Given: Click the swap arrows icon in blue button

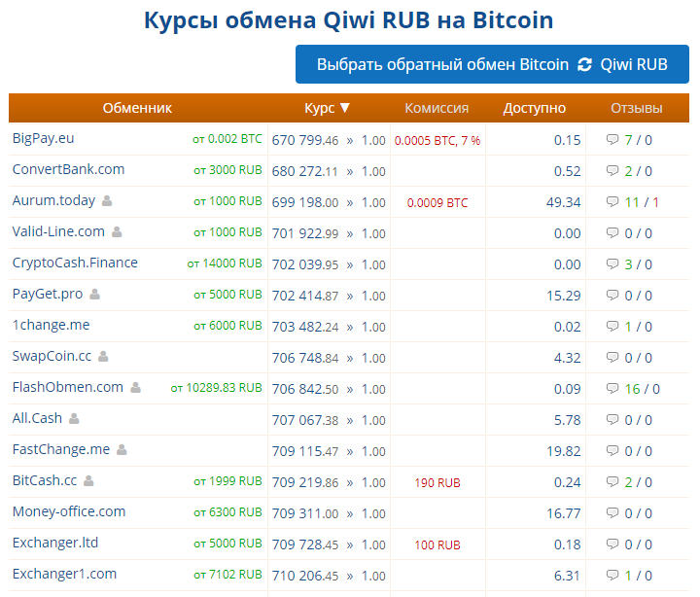Looking at the screenshot, I should [584, 65].
